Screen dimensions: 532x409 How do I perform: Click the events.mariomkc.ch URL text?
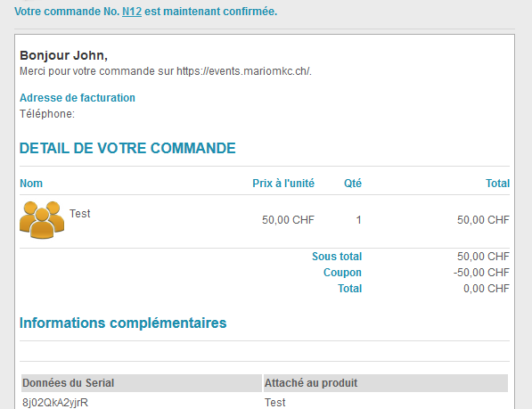point(243,71)
